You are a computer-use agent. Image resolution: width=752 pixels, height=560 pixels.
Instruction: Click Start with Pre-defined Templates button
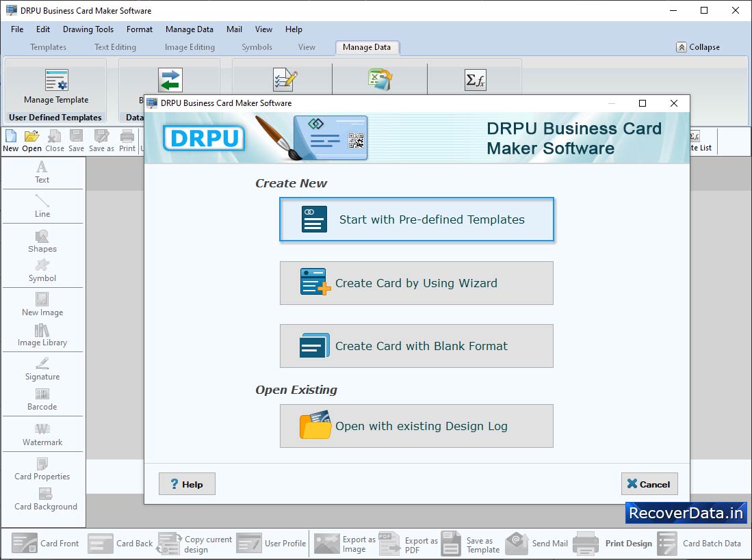(416, 219)
